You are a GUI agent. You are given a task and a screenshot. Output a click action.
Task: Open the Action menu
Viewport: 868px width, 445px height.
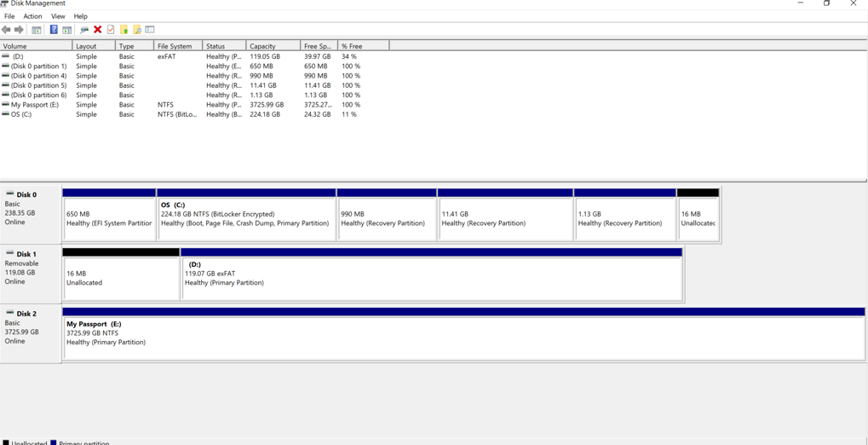click(32, 17)
